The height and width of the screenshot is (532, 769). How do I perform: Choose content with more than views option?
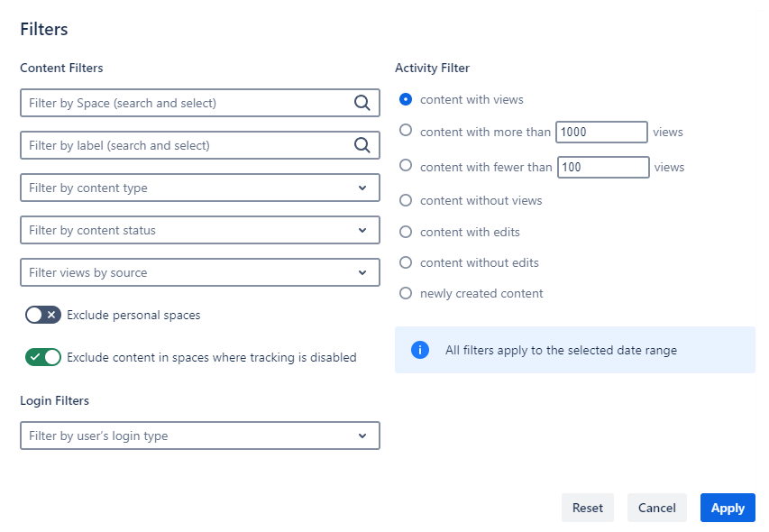(406, 131)
